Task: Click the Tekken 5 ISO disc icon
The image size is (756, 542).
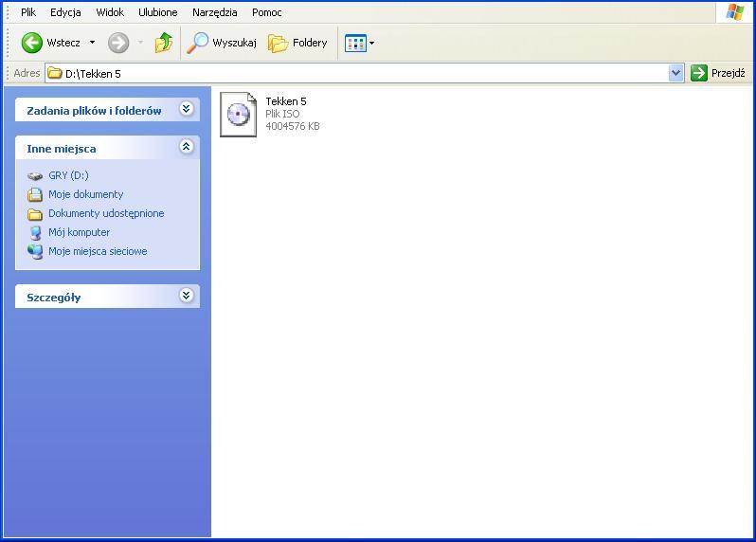Action: click(238, 115)
